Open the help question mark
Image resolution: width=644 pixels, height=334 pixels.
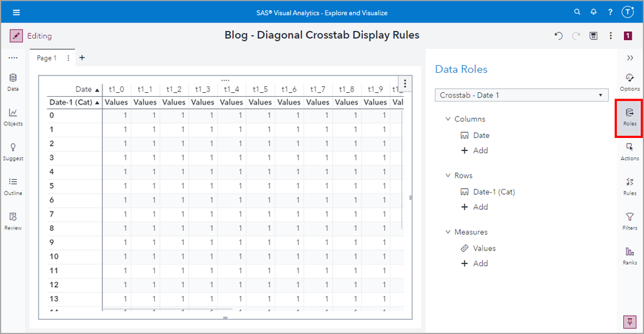click(x=610, y=12)
